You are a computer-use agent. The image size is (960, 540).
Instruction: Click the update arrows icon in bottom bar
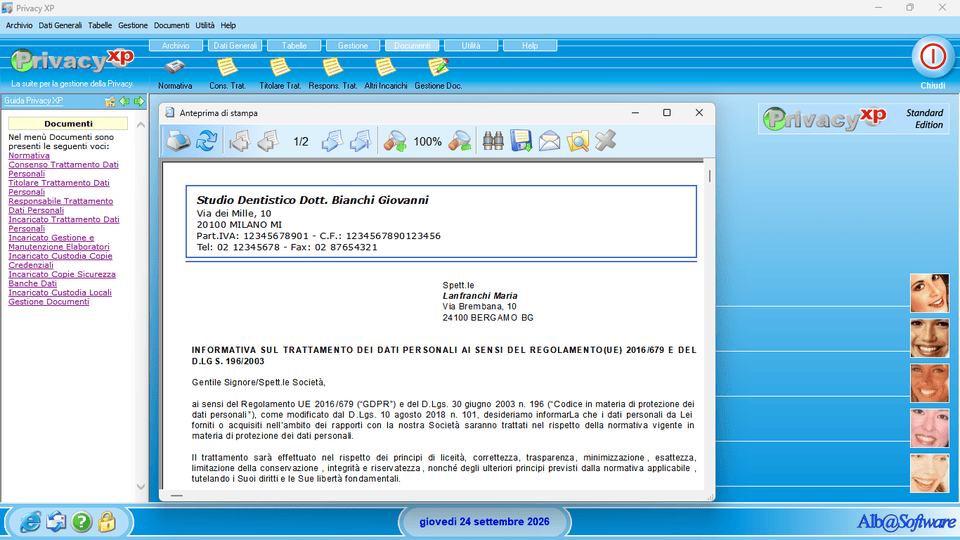point(56,522)
